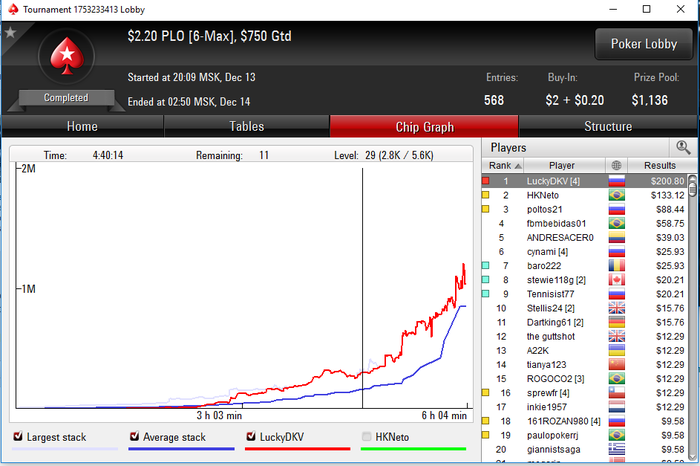Click the globe country column header icon

tap(616, 166)
